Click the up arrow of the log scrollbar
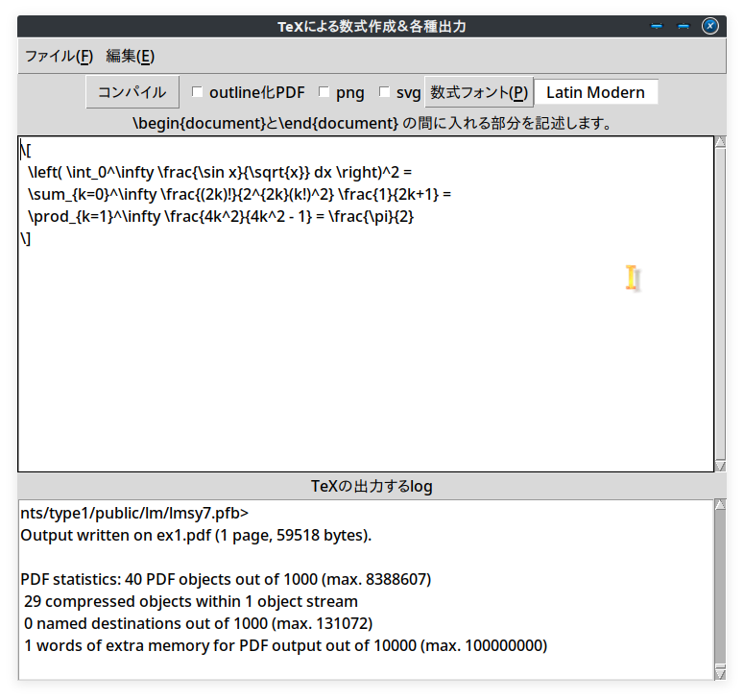Image resolution: width=744 pixels, height=700 pixels. [x=720, y=505]
